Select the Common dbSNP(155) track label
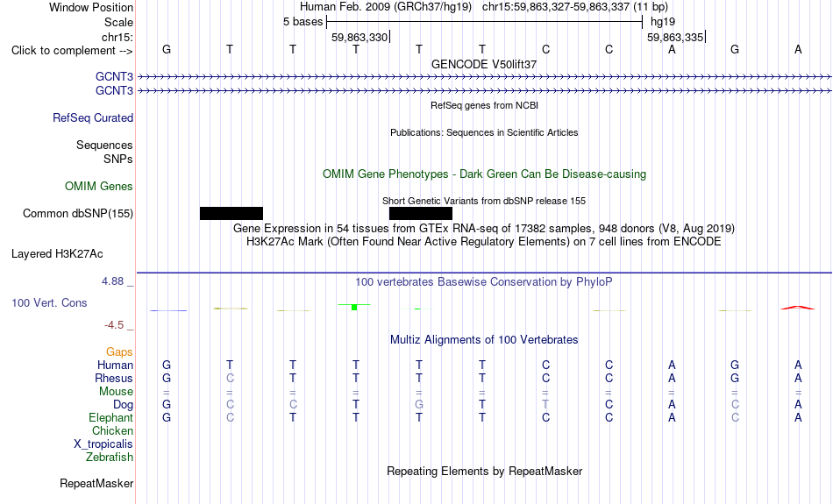The height and width of the screenshot is (504, 833). [x=78, y=214]
